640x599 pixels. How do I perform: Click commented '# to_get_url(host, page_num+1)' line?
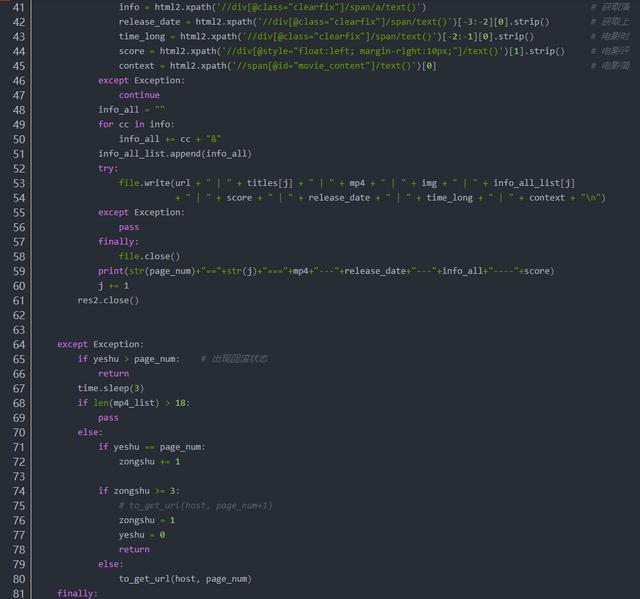[196, 506]
